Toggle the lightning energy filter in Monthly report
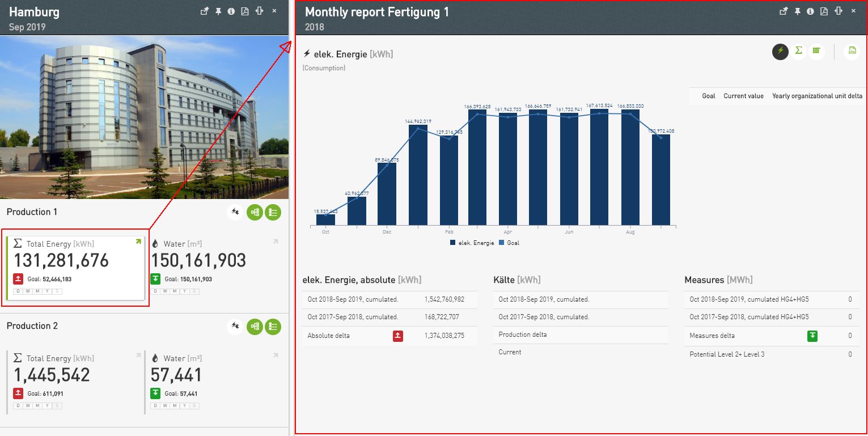The height and width of the screenshot is (436, 868). [x=780, y=51]
